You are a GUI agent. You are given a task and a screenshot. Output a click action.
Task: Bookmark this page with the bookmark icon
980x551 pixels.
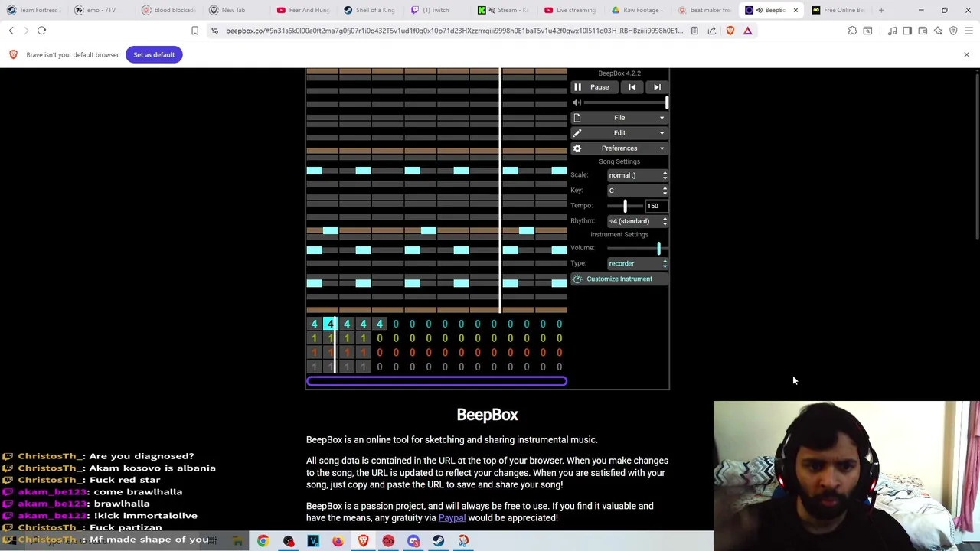coord(194,31)
